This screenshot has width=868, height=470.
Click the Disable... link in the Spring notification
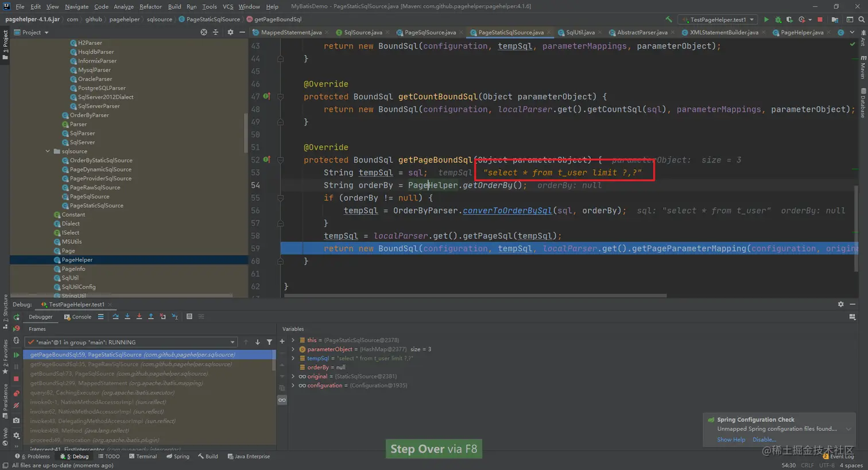[764, 440]
